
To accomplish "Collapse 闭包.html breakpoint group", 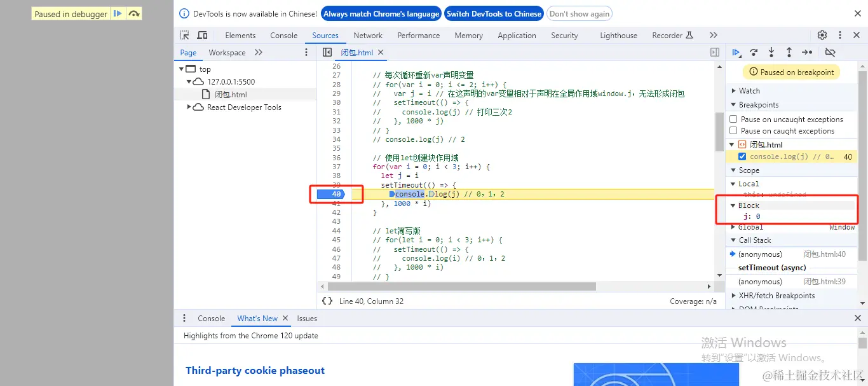I will pyautogui.click(x=732, y=144).
